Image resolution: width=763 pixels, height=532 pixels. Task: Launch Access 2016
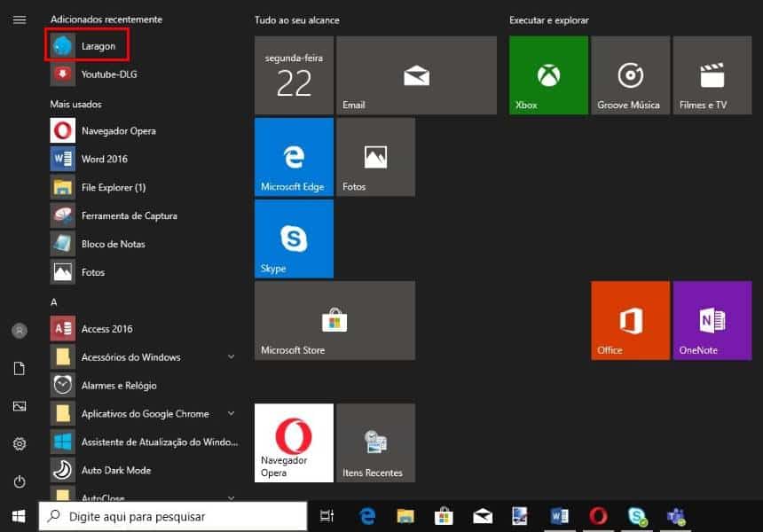pos(144,329)
